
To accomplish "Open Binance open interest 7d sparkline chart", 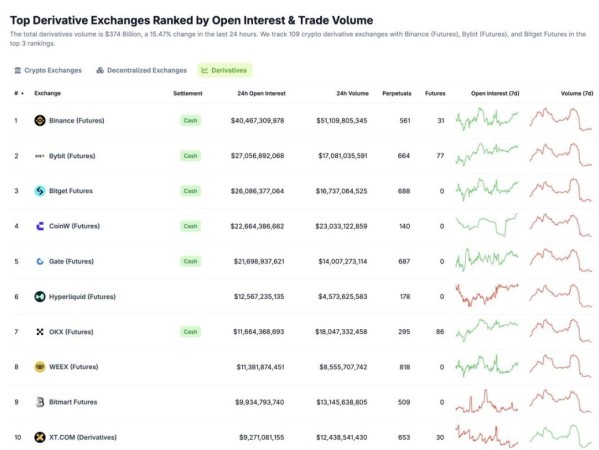I will point(487,119).
